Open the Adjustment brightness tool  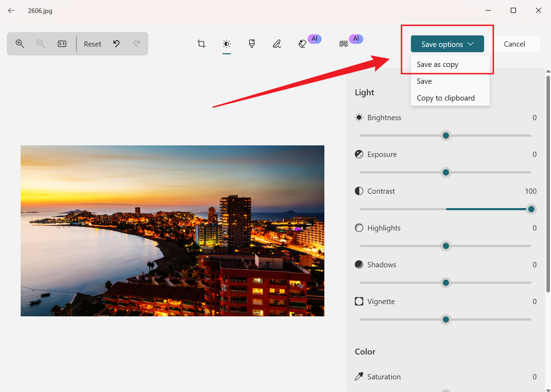227,44
